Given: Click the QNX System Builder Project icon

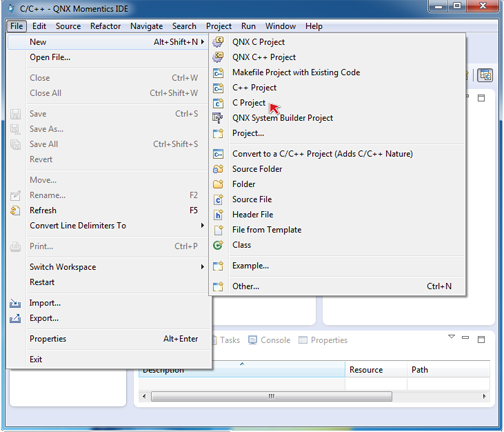Looking at the screenshot, I should click(218, 118).
